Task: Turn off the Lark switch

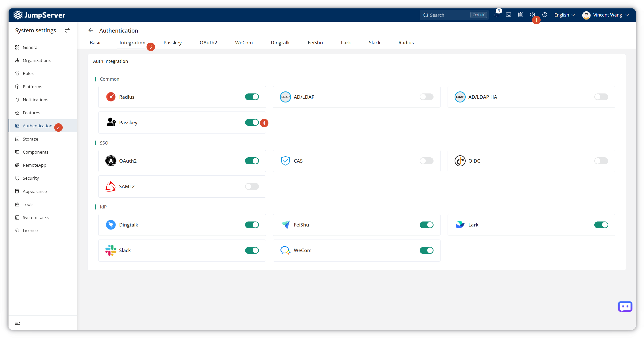Action: [601, 225]
